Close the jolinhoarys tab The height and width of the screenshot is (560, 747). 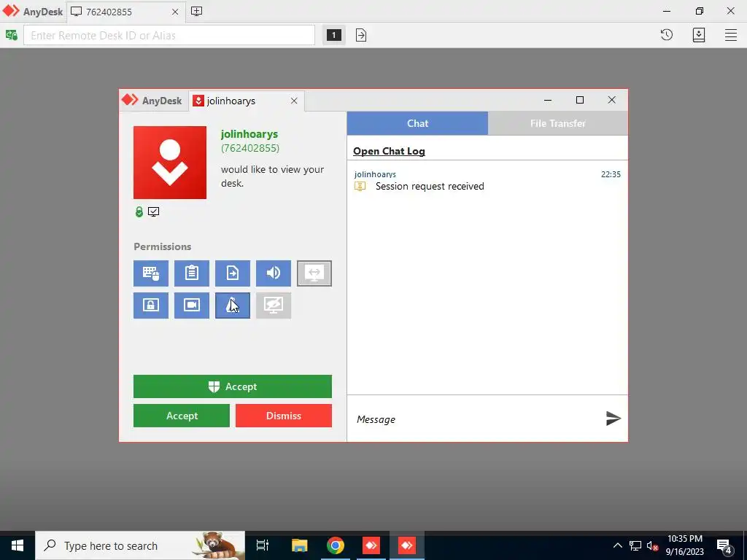click(294, 101)
